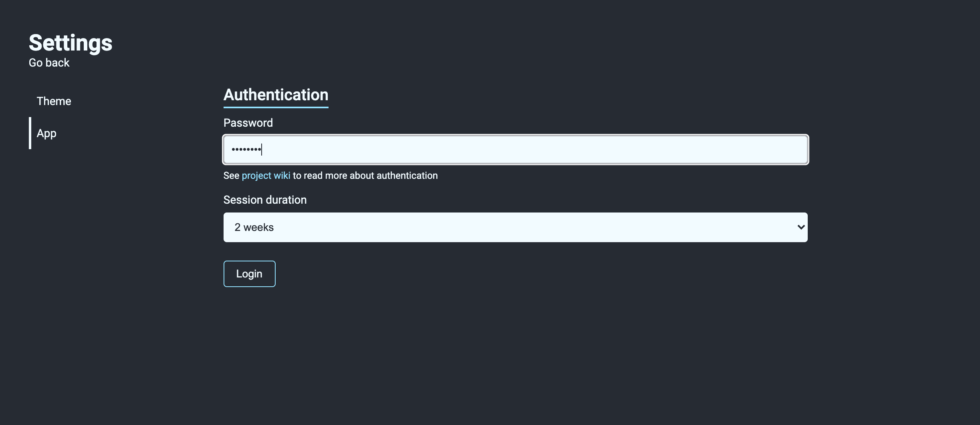
Task: Click the Go back link
Action: (49, 63)
